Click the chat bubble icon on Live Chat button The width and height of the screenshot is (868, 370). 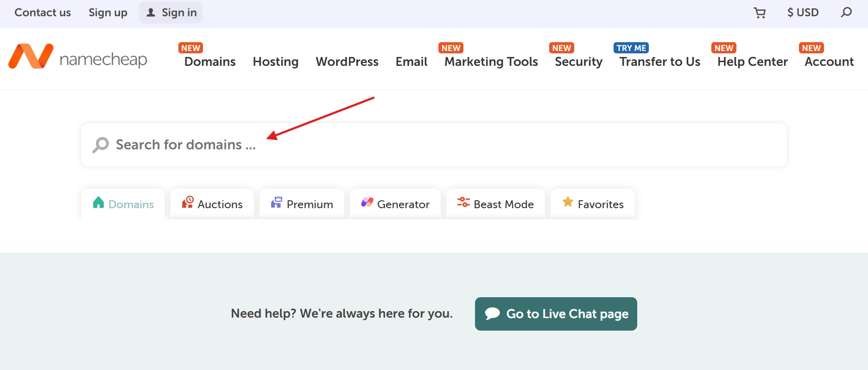click(x=492, y=314)
